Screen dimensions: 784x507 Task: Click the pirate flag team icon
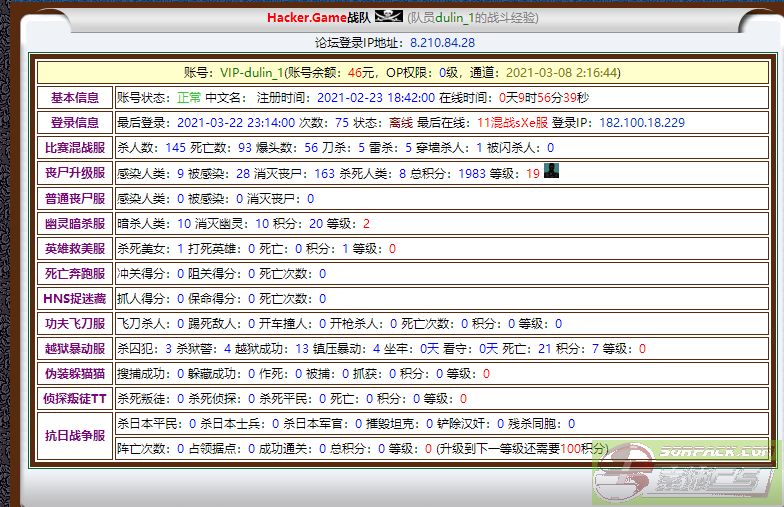tap(388, 17)
